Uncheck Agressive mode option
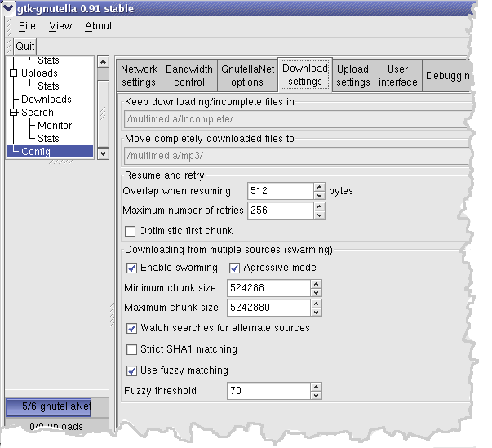This screenshot has width=492, height=448. [x=235, y=268]
